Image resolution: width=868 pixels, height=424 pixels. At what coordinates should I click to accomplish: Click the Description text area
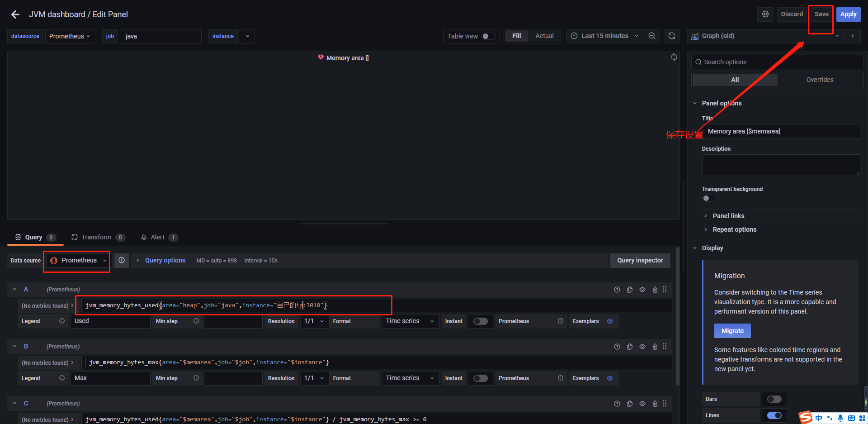pyautogui.click(x=781, y=165)
